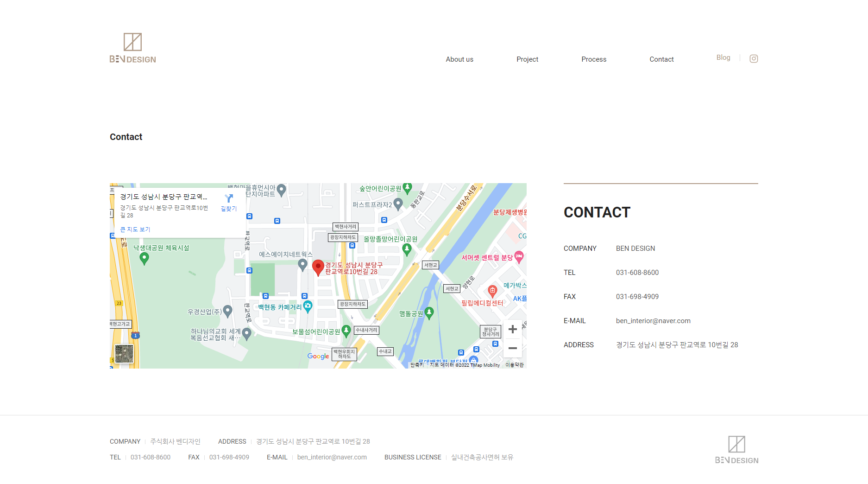Click telephone number 031-608-8600 in contact panel

[x=637, y=273]
